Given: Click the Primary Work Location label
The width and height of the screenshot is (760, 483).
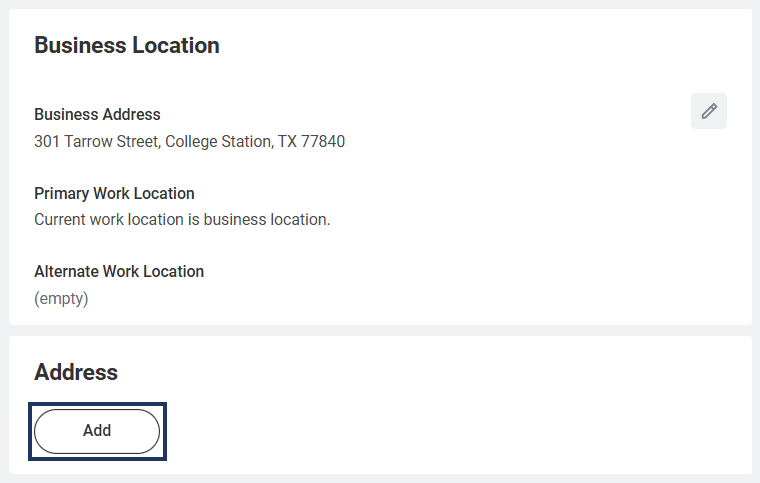Looking at the screenshot, I should pyautogui.click(x=114, y=193).
